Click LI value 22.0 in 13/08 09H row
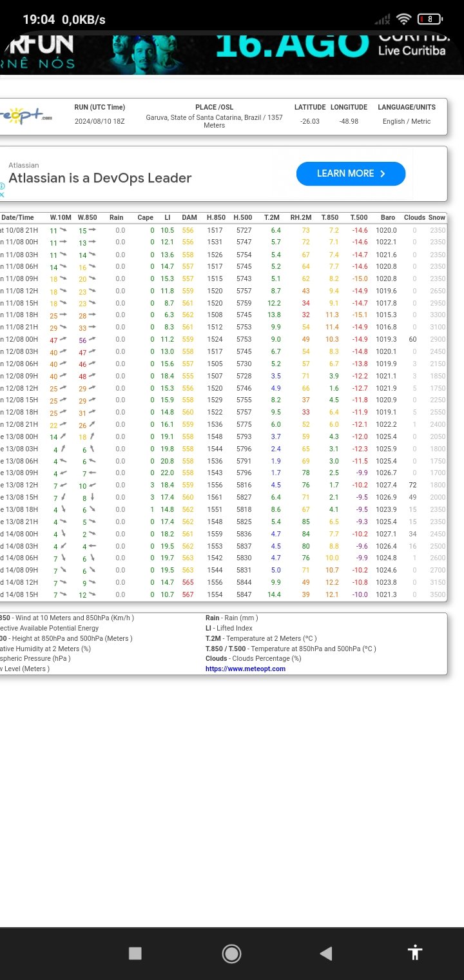The height and width of the screenshot is (980, 464). click(168, 473)
